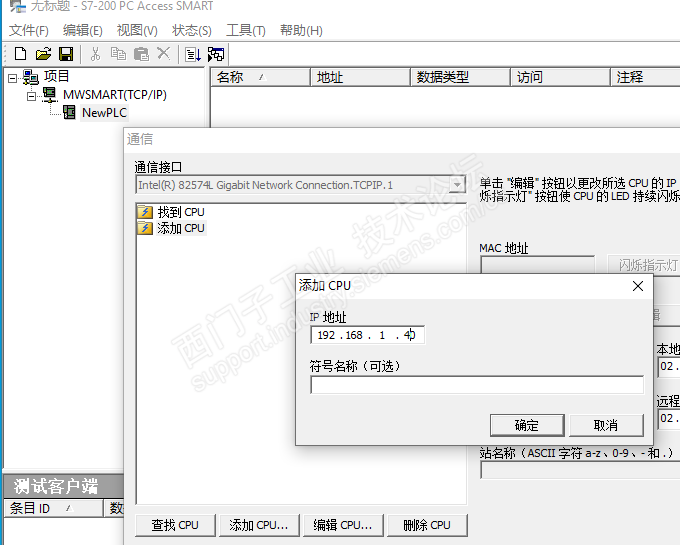Viewport: 680px width, 545px height.
Task: Click the MWSMART network node icon
Action: tap(49, 95)
